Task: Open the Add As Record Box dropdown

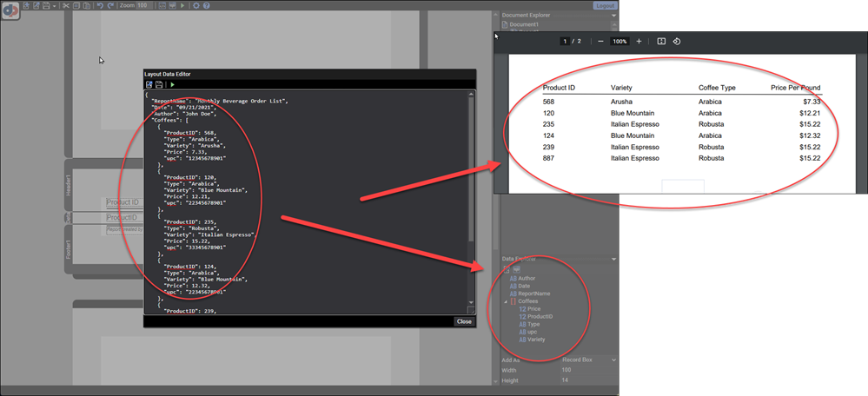Action: tap(614, 360)
